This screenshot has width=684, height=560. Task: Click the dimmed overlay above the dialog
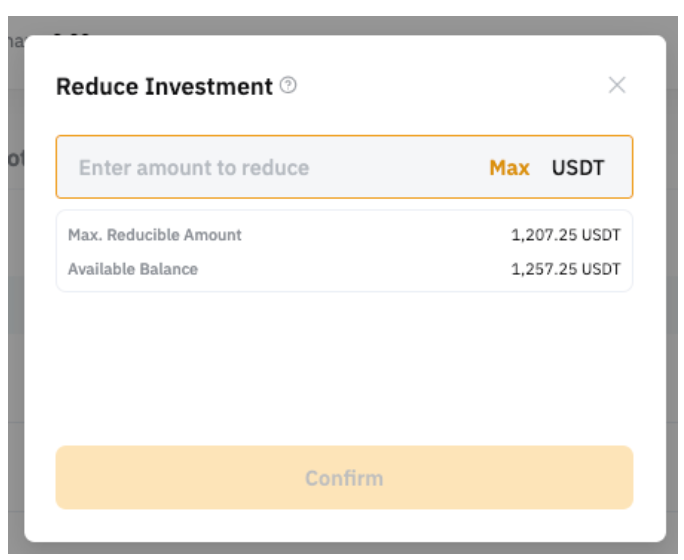[x=340, y=24]
